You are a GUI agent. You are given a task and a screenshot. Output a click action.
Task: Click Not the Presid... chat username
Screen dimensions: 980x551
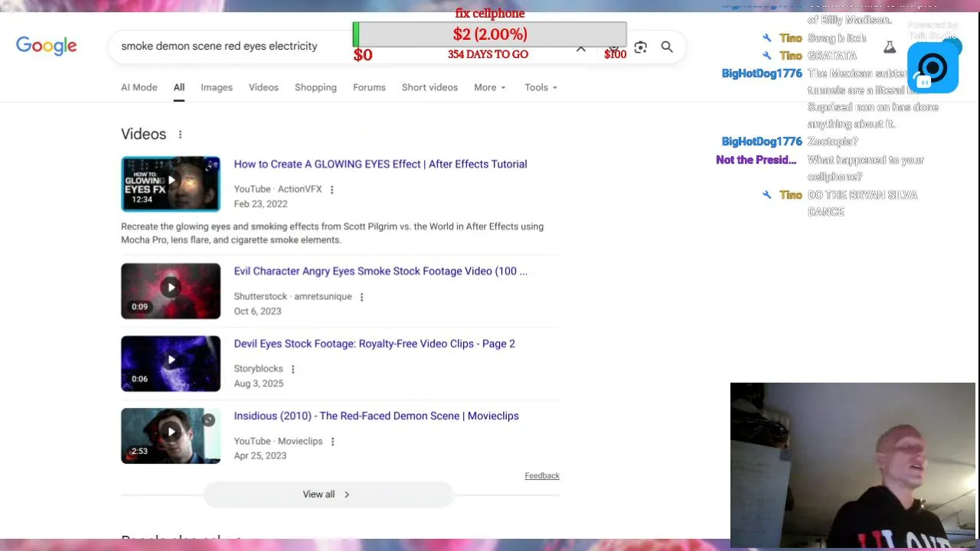756,160
